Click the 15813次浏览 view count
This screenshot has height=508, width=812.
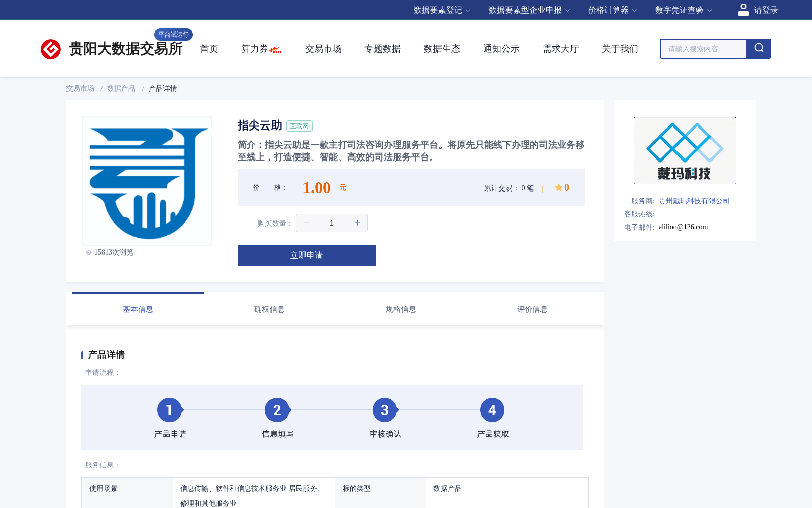point(114,252)
